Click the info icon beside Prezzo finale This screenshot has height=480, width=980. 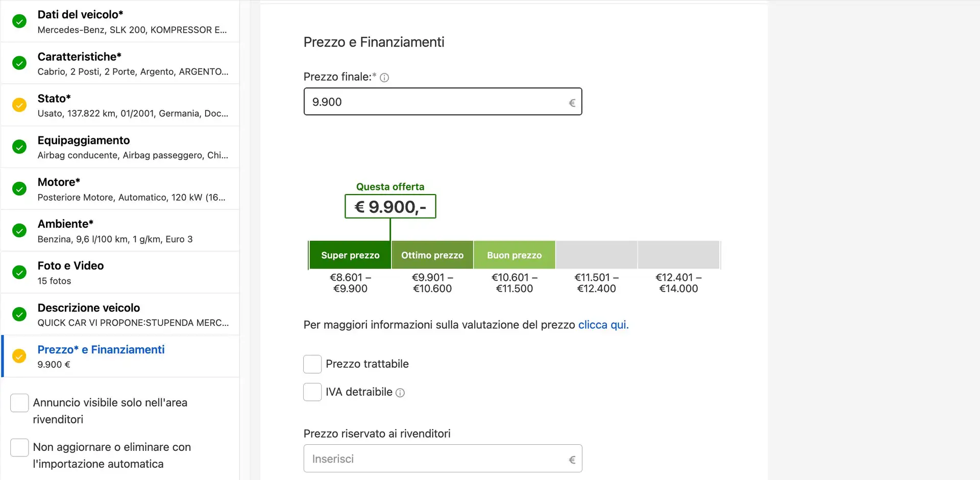click(384, 78)
